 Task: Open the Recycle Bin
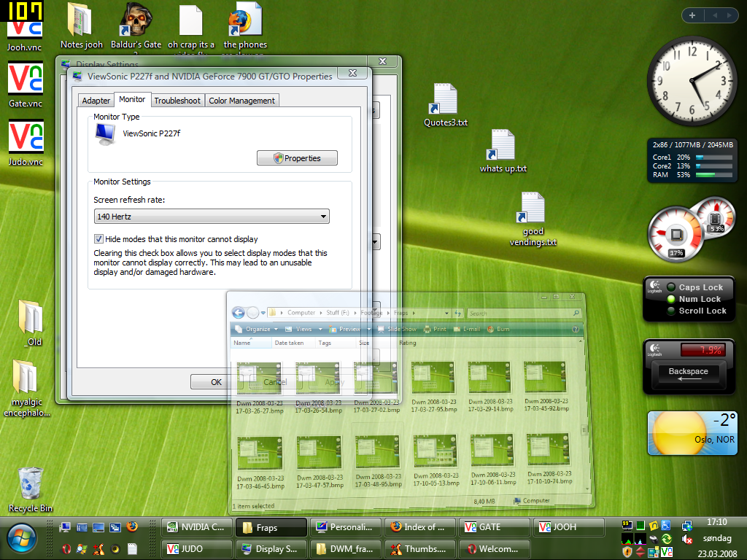point(31,489)
